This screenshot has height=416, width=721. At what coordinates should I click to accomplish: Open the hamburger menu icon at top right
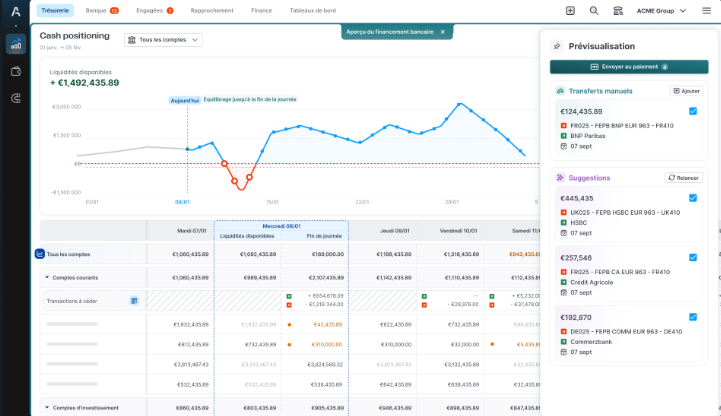point(706,10)
